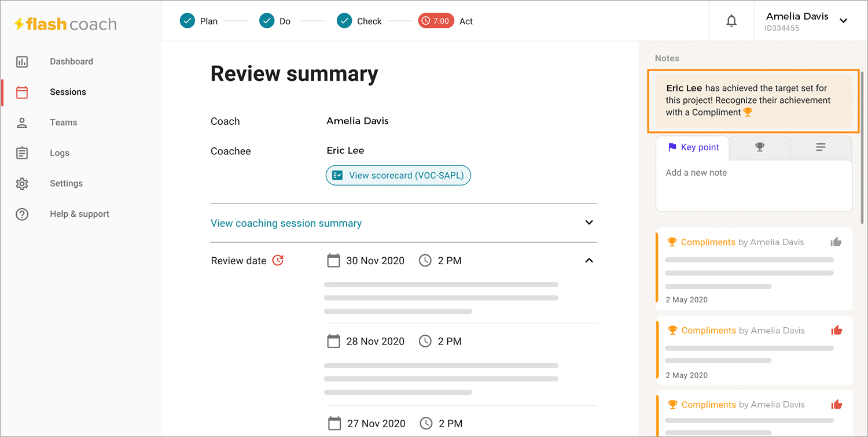Collapse the Review date section chevron
The image size is (868, 437).
(x=589, y=261)
